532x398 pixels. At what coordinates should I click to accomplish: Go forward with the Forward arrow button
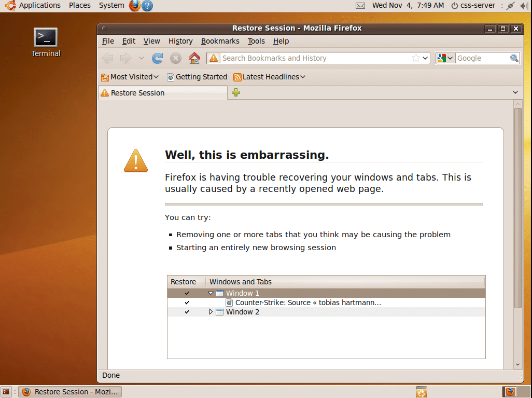point(125,58)
